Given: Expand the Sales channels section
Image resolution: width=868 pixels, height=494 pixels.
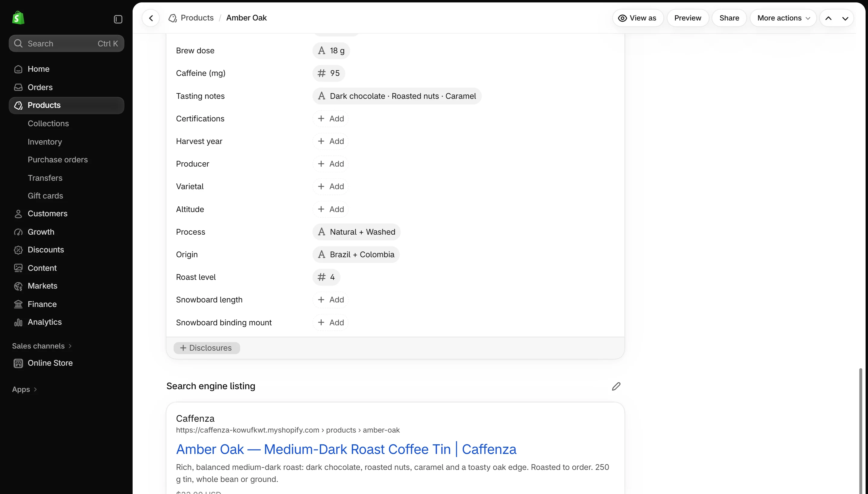Looking at the screenshot, I should click(42, 346).
